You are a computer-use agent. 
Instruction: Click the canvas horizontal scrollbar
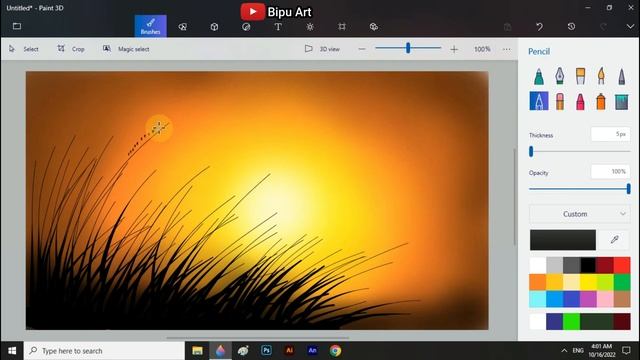point(258,338)
